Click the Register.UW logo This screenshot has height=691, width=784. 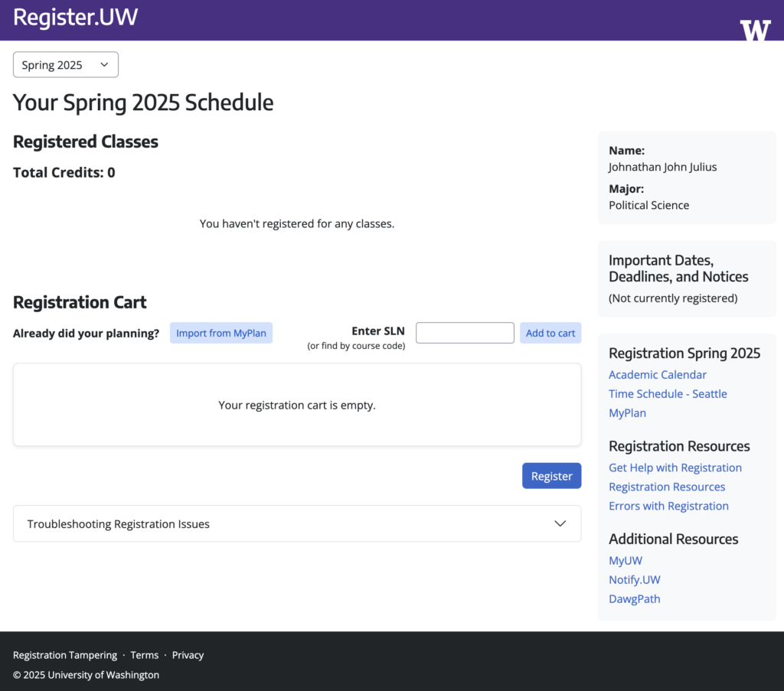(x=74, y=17)
